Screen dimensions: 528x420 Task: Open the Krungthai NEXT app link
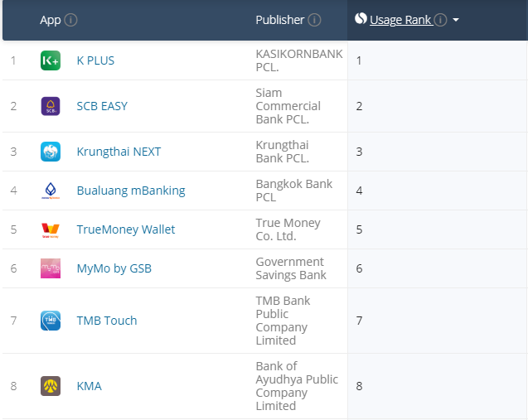(119, 152)
